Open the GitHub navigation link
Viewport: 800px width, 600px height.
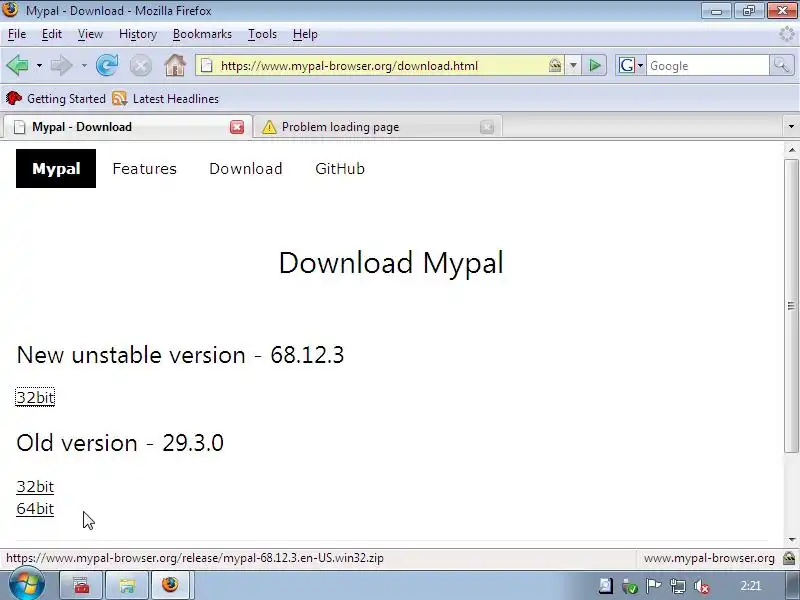coord(340,168)
